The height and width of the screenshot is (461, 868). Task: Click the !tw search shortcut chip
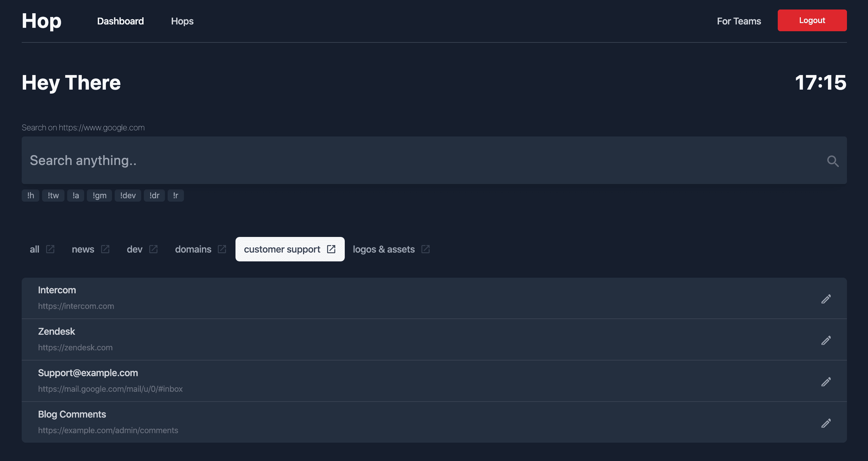click(x=53, y=196)
